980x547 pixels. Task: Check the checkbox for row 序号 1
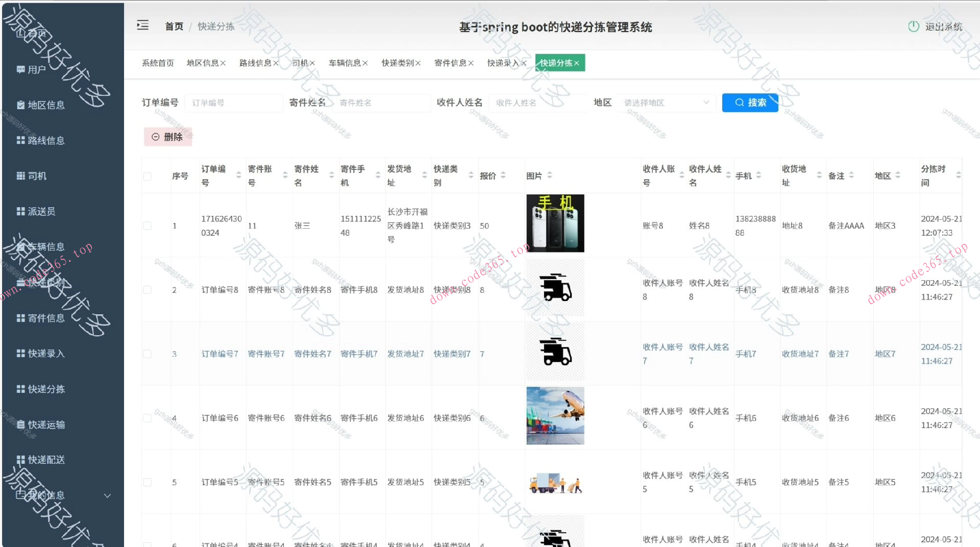(x=148, y=225)
